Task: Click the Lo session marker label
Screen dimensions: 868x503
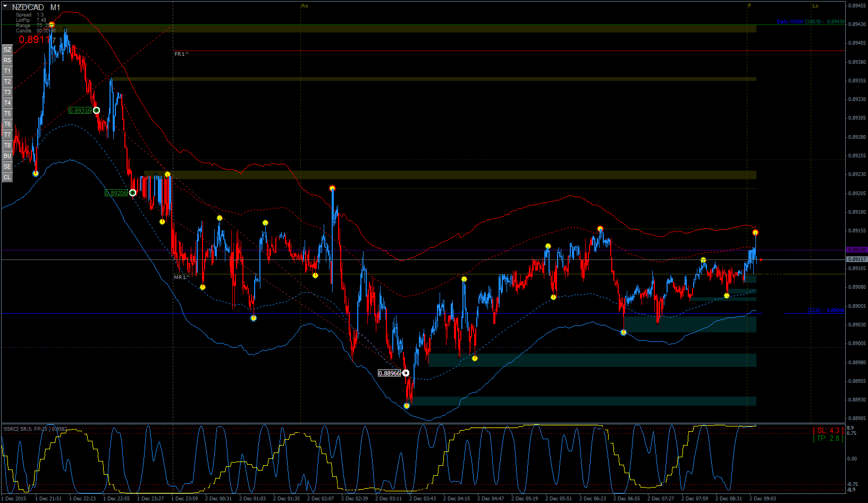Action: 815,6
